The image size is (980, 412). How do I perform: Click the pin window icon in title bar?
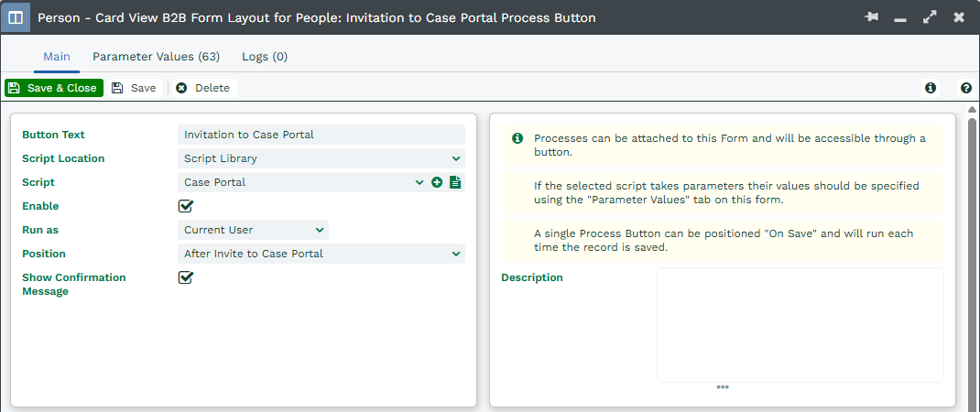871,17
